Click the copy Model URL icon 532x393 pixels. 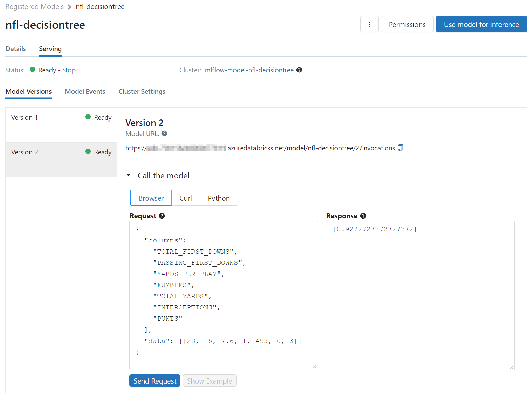coord(400,148)
